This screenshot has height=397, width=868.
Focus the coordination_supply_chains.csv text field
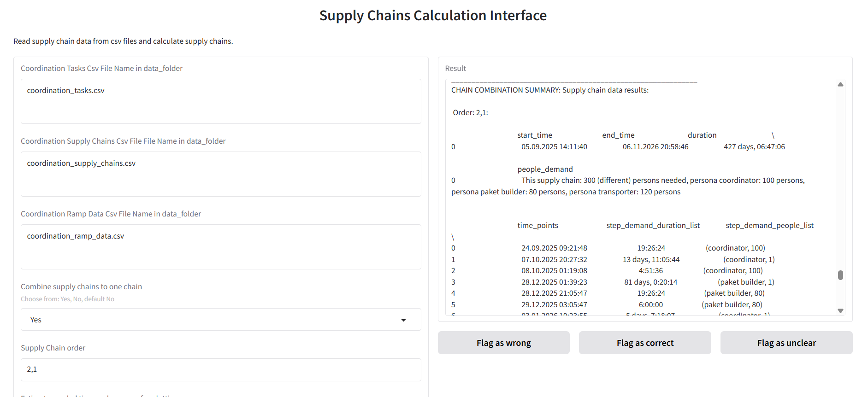pyautogui.click(x=221, y=174)
